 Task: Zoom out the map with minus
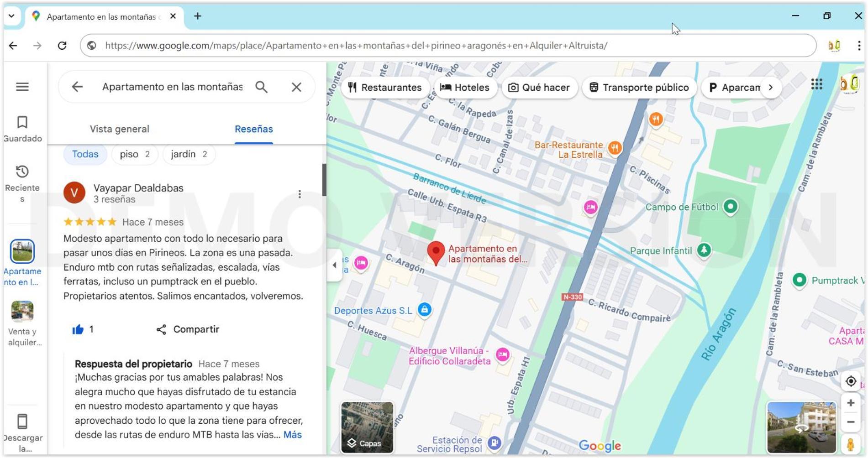click(851, 422)
